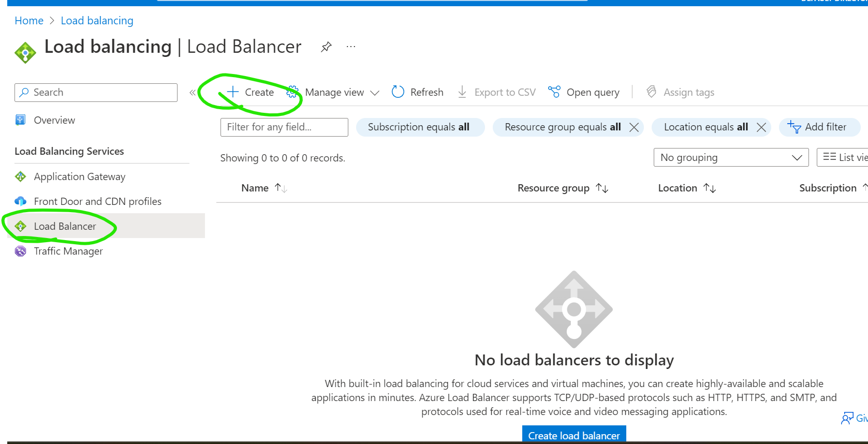868x444 pixels.
Task: Open Front Door and CDN profiles
Action: pos(98,201)
